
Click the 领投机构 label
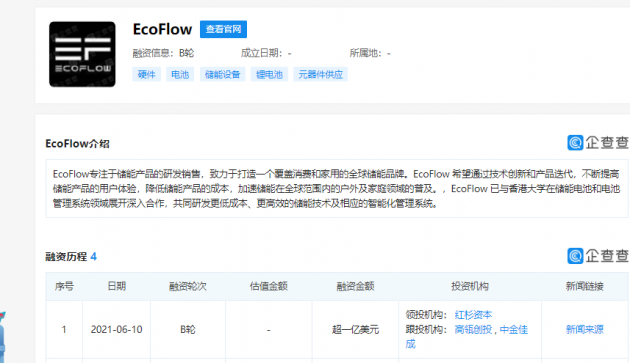point(426,314)
